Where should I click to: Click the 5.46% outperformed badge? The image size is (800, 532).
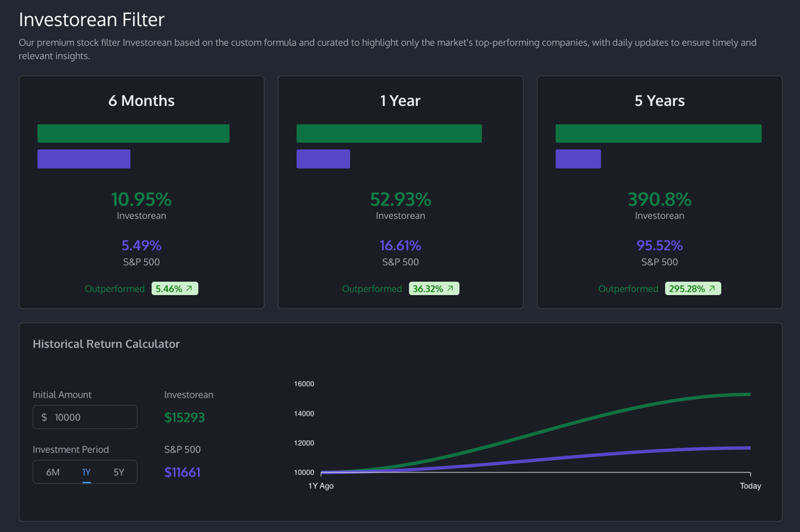[175, 289]
